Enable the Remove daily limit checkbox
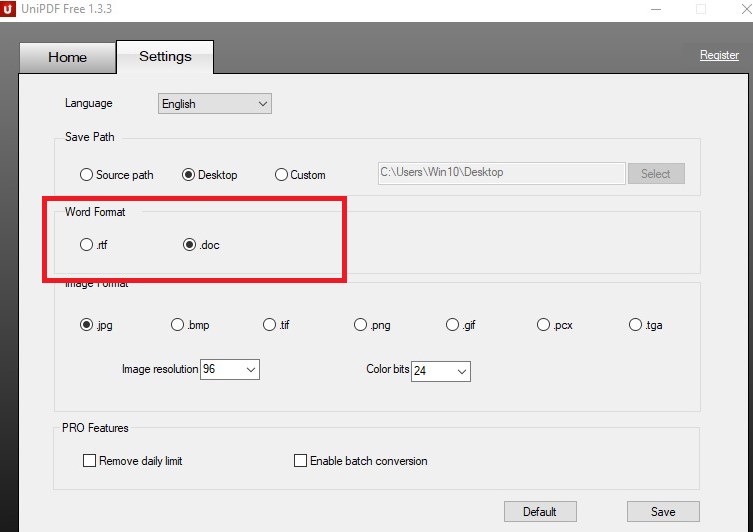The image size is (753, 532). 133,461
